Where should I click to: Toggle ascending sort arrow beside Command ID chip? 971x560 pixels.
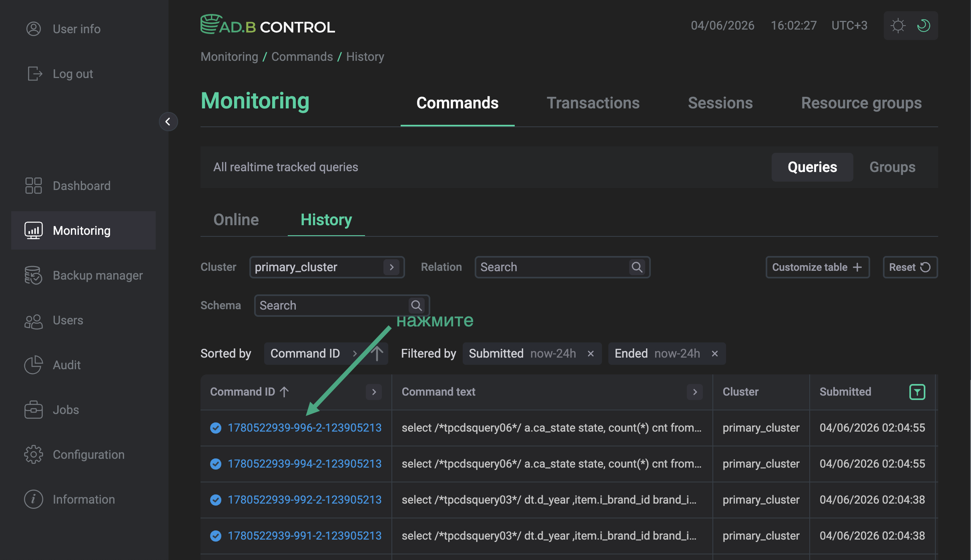[377, 354]
